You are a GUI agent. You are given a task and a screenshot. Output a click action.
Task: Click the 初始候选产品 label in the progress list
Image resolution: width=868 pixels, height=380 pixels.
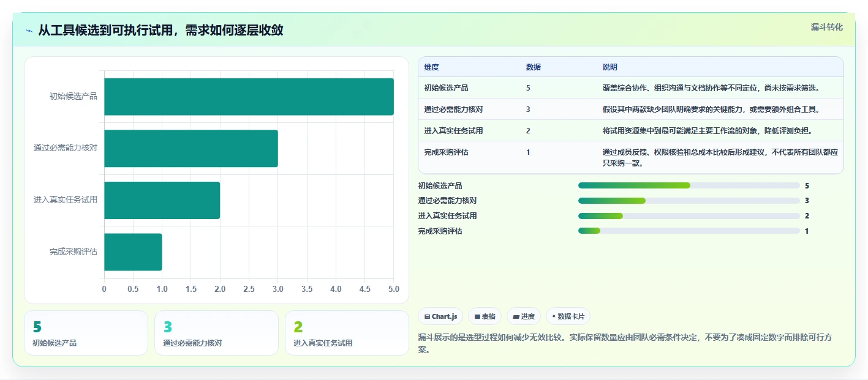(x=440, y=185)
